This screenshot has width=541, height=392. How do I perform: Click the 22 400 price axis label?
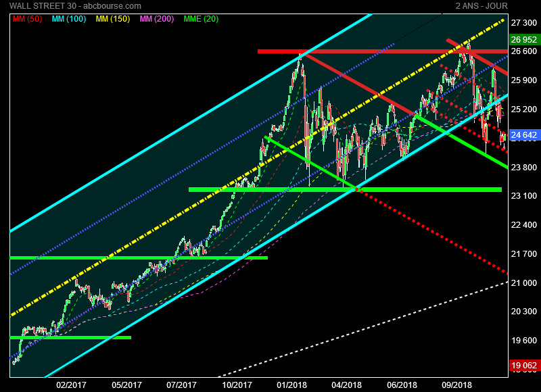click(x=523, y=225)
